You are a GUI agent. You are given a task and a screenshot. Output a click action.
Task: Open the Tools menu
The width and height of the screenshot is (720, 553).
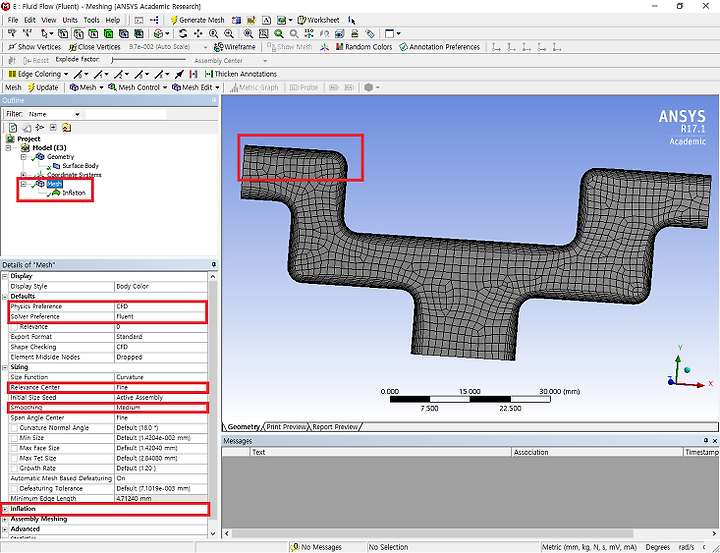[x=91, y=20]
